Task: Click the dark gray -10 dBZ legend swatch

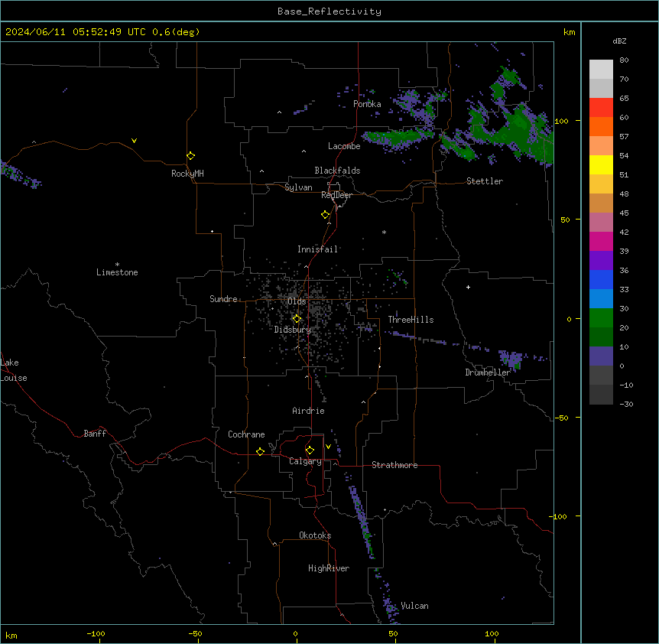Action: pyautogui.click(x=601, y=395)
